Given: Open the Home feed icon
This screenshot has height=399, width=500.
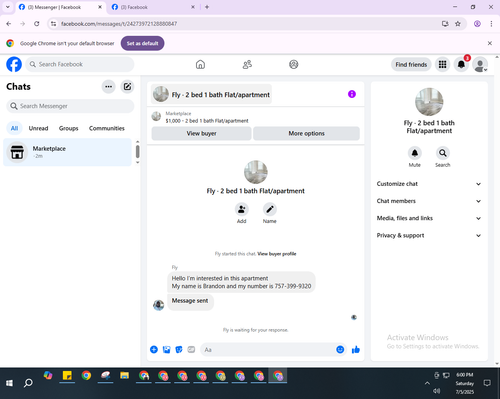Looking at the screenshot, I should tap(200, 64).
